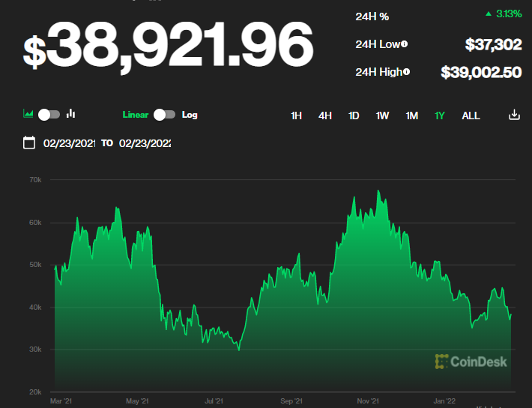Edit the start date 02/23/2021 field
Viewport: 532px width, 408px height.
pos(69,143)
